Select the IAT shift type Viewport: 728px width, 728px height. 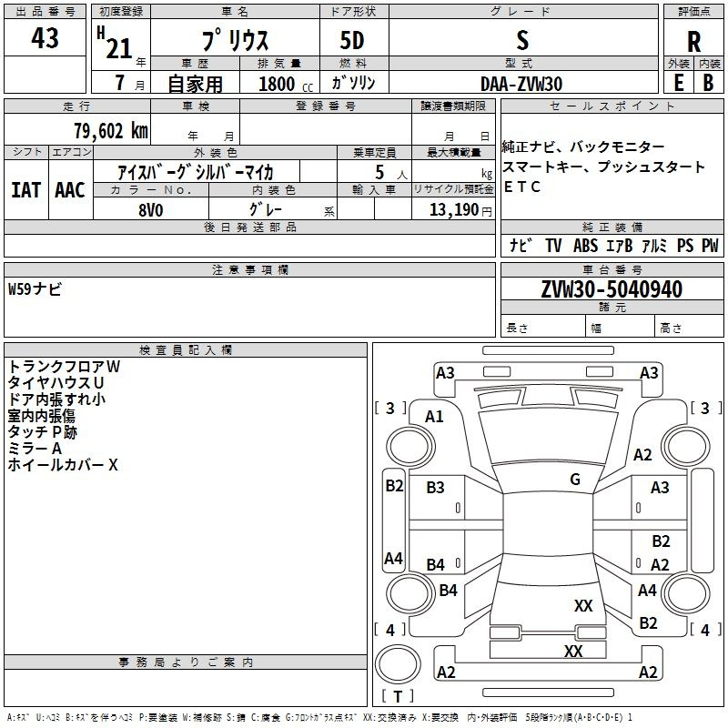pos(26,189)
